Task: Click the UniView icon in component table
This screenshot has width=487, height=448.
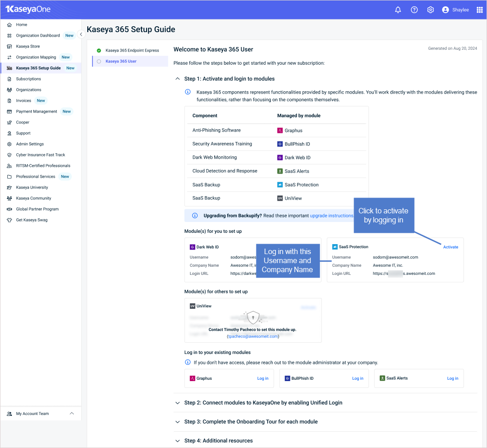Action: pos(280,198)
